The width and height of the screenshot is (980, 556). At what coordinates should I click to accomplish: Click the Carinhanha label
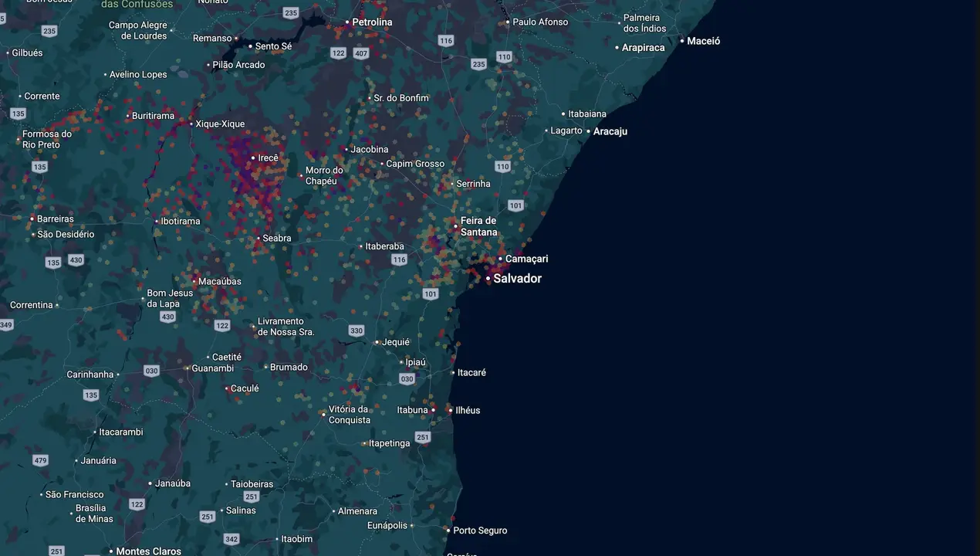tap(90, 375)
